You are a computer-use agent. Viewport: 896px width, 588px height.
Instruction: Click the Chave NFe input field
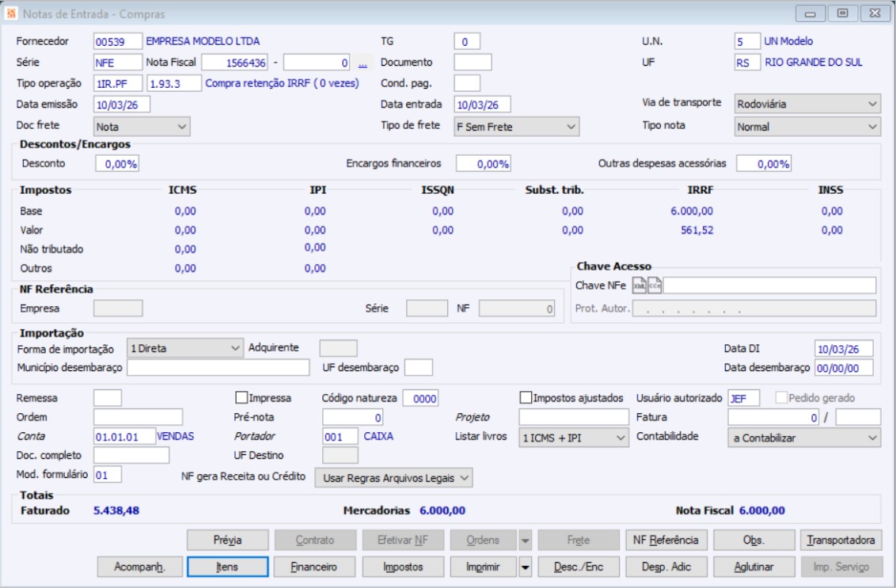point(769,286)
